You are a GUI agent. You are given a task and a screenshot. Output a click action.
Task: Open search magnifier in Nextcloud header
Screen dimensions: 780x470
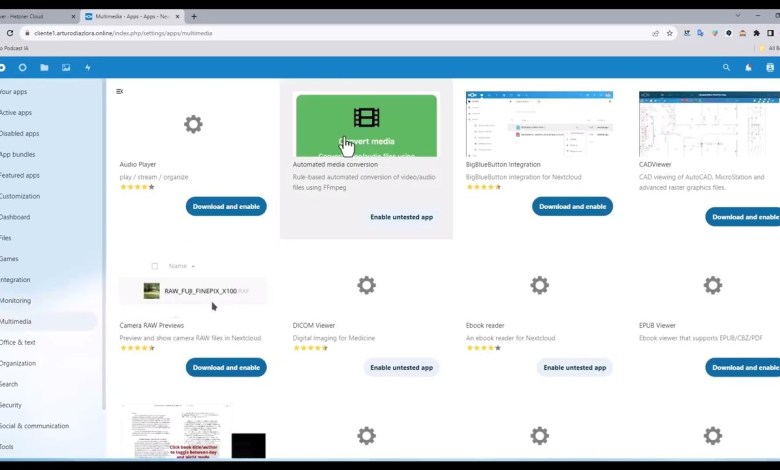coord(726,67)
